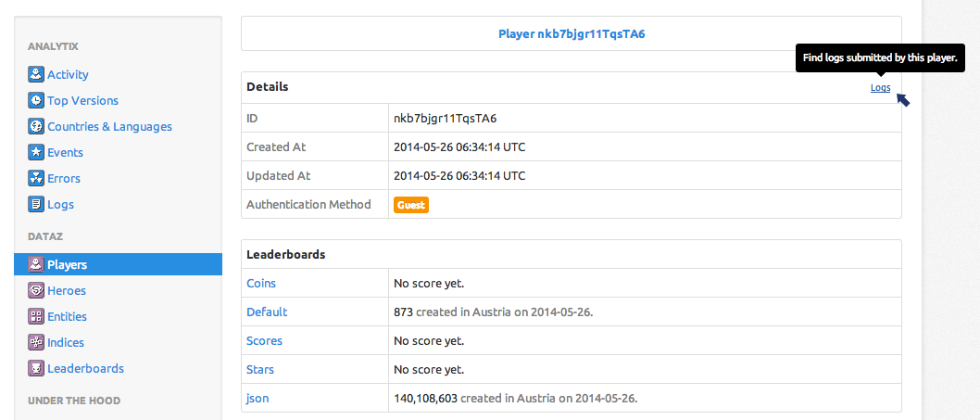Image resolution: width=980 pixels, height=420 pixels.
Task: Open the Logs link in Details header
Action: click(880, 88)
